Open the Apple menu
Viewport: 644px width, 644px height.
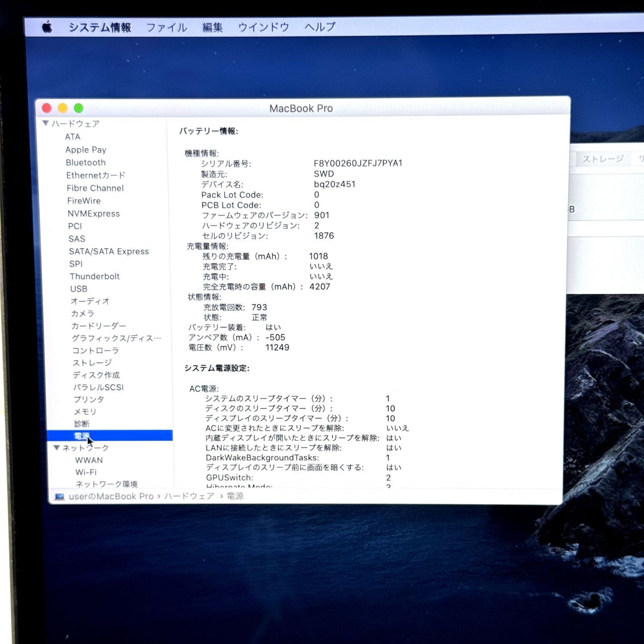(x=47, y=28)
